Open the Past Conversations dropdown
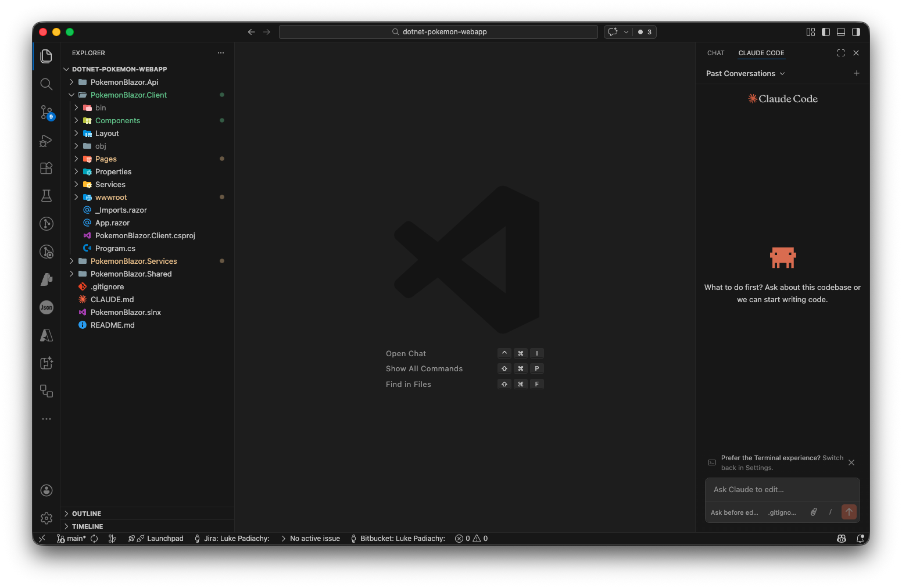 click(745, 73)
